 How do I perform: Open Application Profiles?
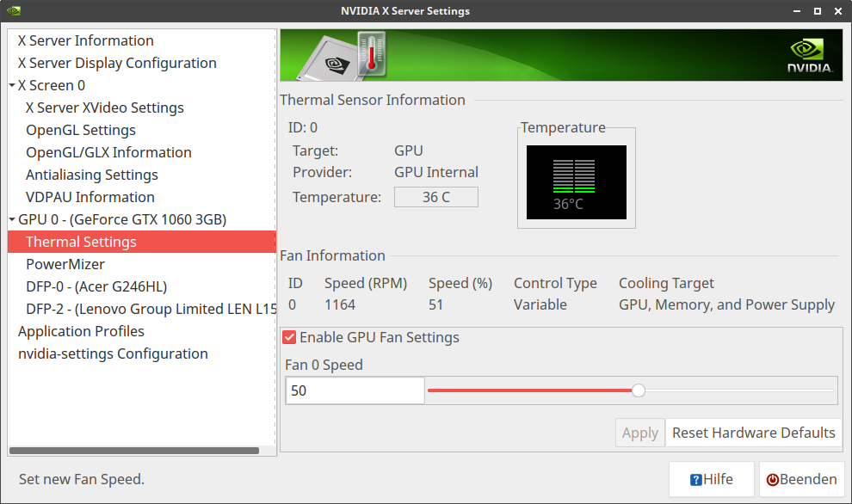click(81, 331)
